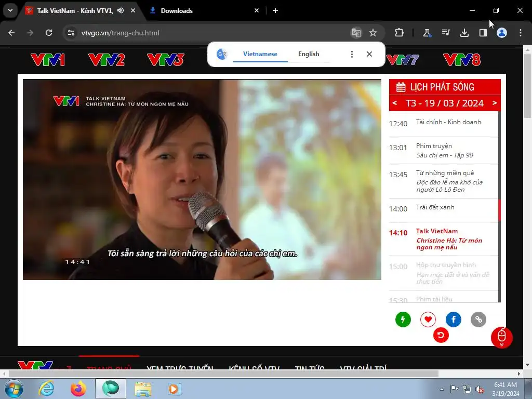Image resolution: width=532 pixels, height=399 pixels.
Task: Launch Firefox from taskbar
Action: 78,389
